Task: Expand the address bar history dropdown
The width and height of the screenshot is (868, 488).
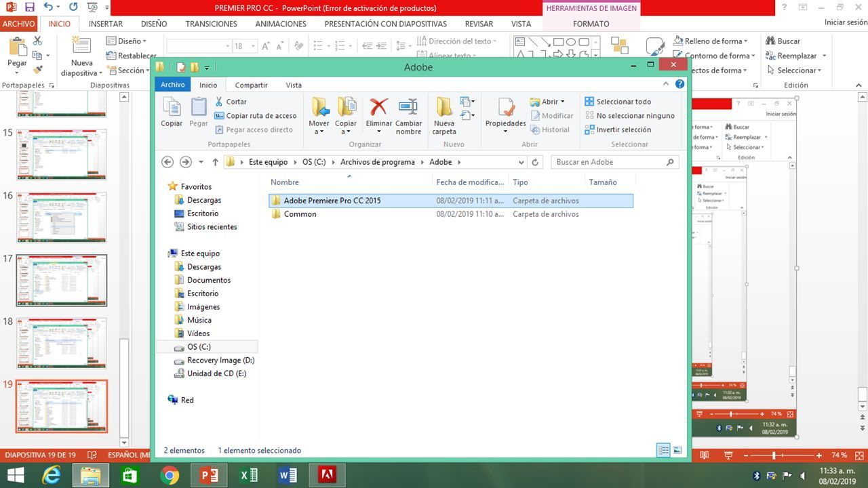Action: click(521, 162)
